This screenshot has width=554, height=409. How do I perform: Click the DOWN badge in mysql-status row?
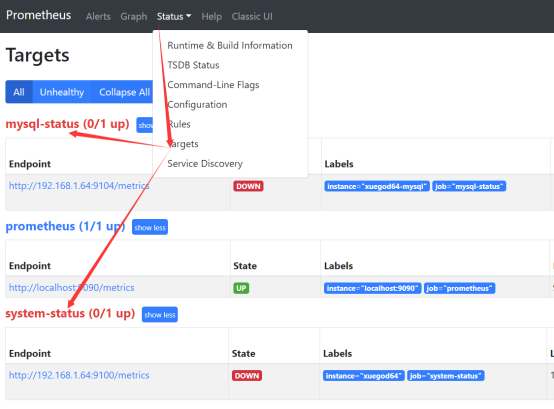click(x=248, y=186)
